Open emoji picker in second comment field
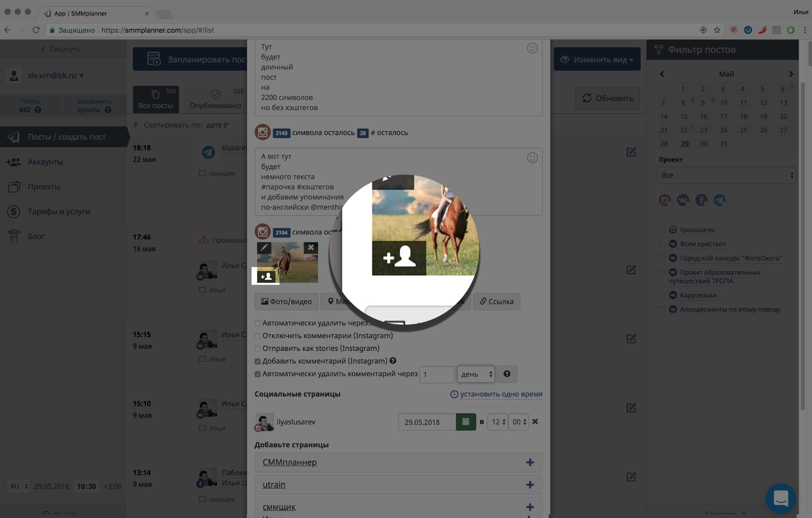Screen dimensions: 812x518 [532, 157]
